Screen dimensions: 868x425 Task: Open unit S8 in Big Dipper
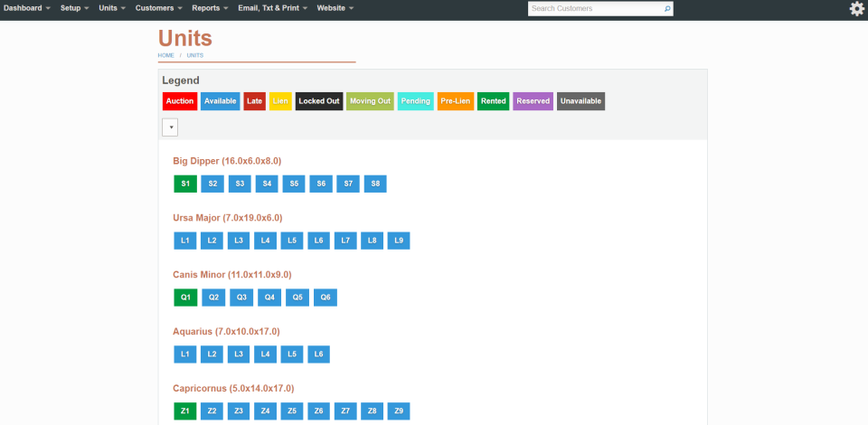tap(375, 184)
